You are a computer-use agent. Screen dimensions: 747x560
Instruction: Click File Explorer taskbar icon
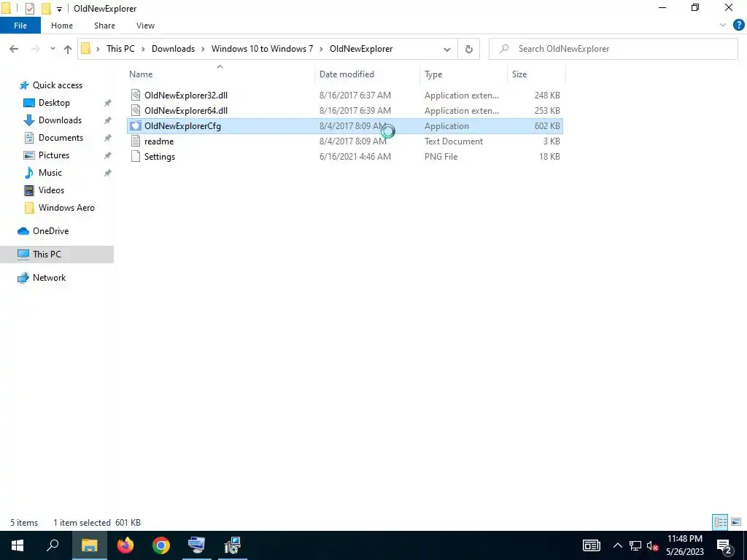point(89,545)
